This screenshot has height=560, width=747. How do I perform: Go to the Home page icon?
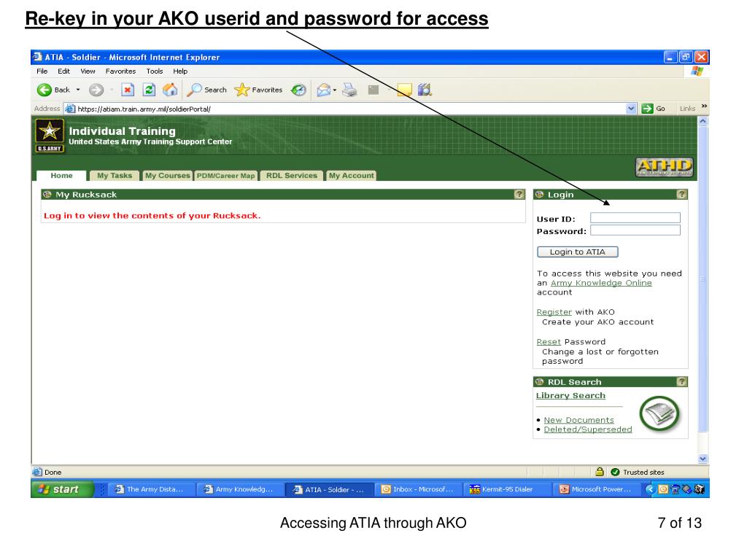coord(170,90)
